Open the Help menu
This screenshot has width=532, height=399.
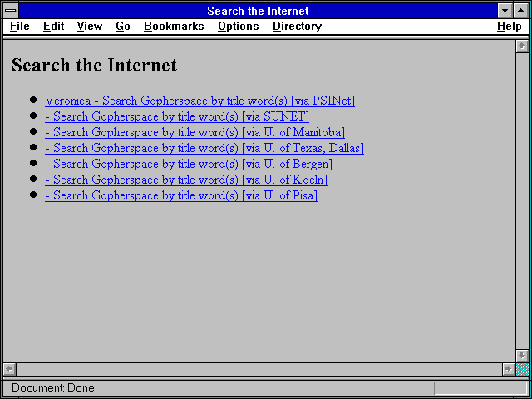click(510, 27)
